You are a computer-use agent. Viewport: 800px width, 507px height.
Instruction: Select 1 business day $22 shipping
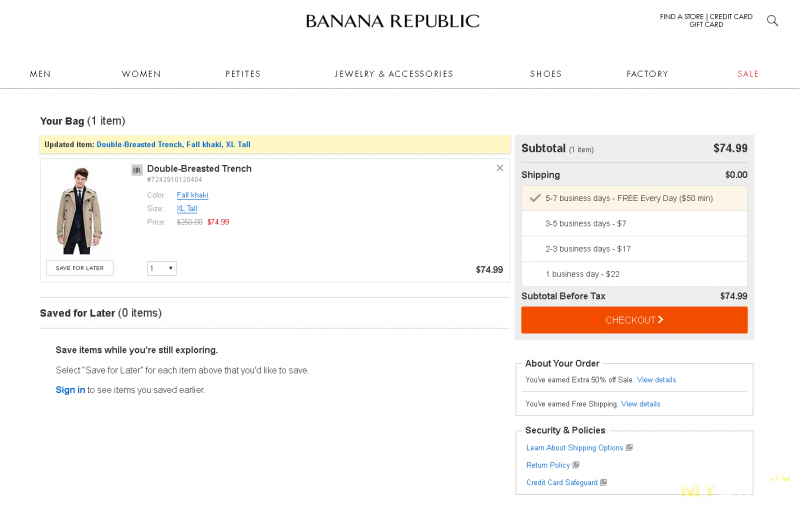(634, 274)
